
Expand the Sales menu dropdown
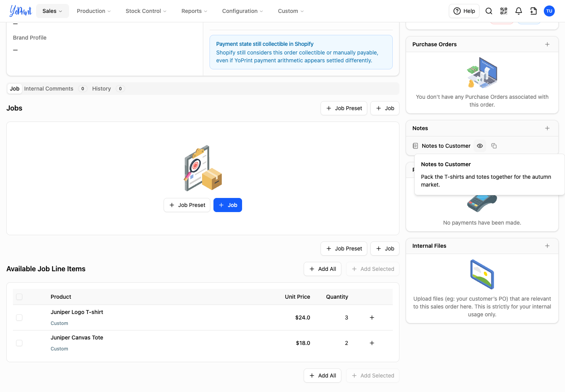53,11
